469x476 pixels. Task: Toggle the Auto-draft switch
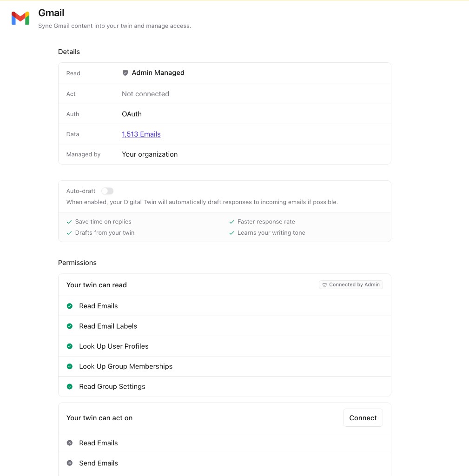(x=107, y=191)
